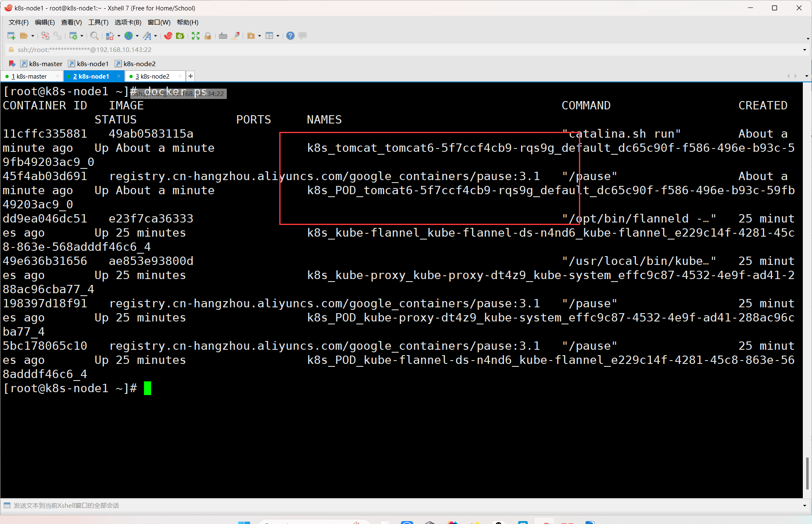Expand the Properties gear dropdown arrow
The width and height of the screenshot is (812, 524).
tap(82, 36)
